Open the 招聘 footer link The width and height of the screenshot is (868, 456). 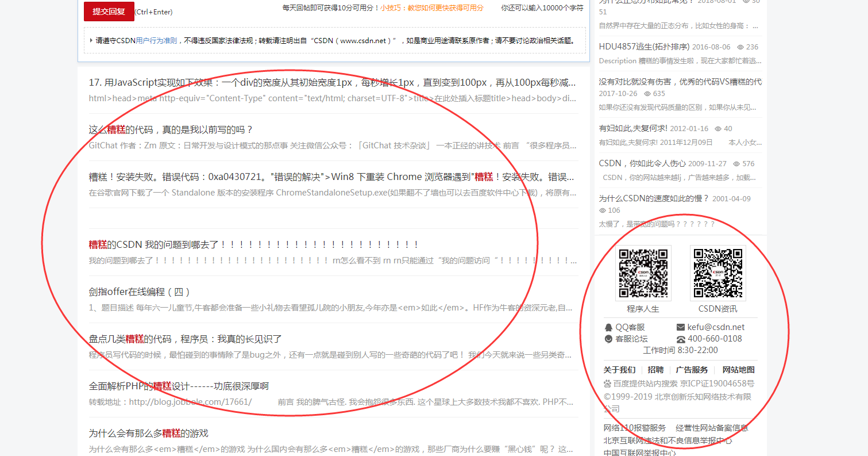[x=655, y=370]
